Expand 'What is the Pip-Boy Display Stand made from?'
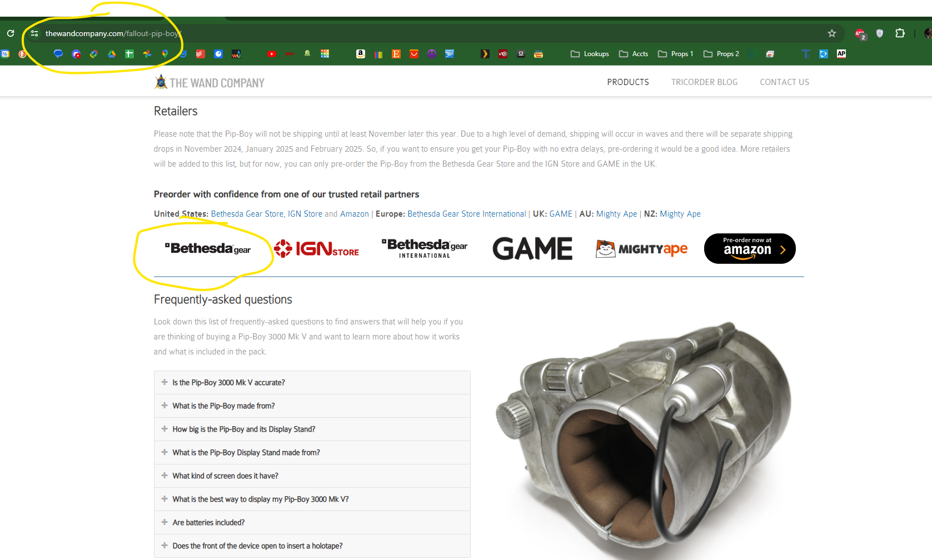This screenshot has width=932, height=560. [312, 453]
